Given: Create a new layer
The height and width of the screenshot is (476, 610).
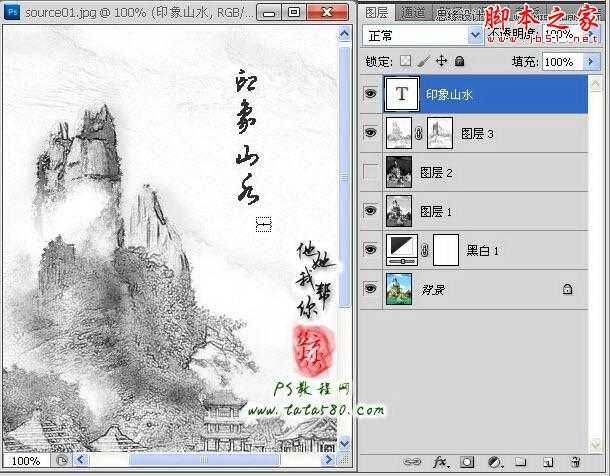Looking at the screenshot, I should (548, 462).
